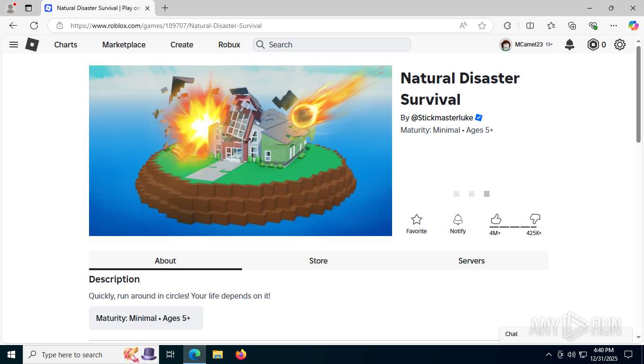Like the game with thumbs up
Image resolution: width=644 pixels, height=364 pixels.
(x=496, y=219)
